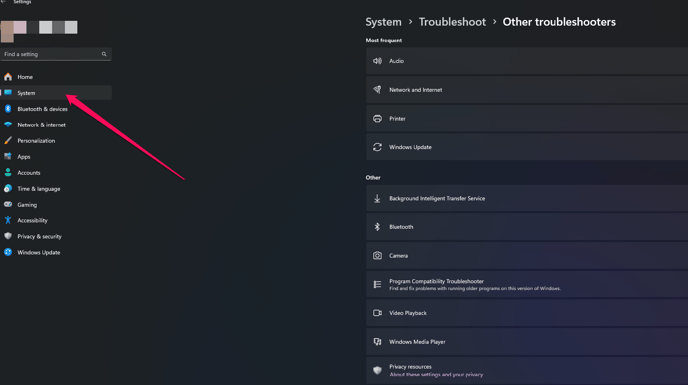Viewport: 688px width, 385px height.
Task: Click the Gaming controller icon
Action: click(8, 204)
